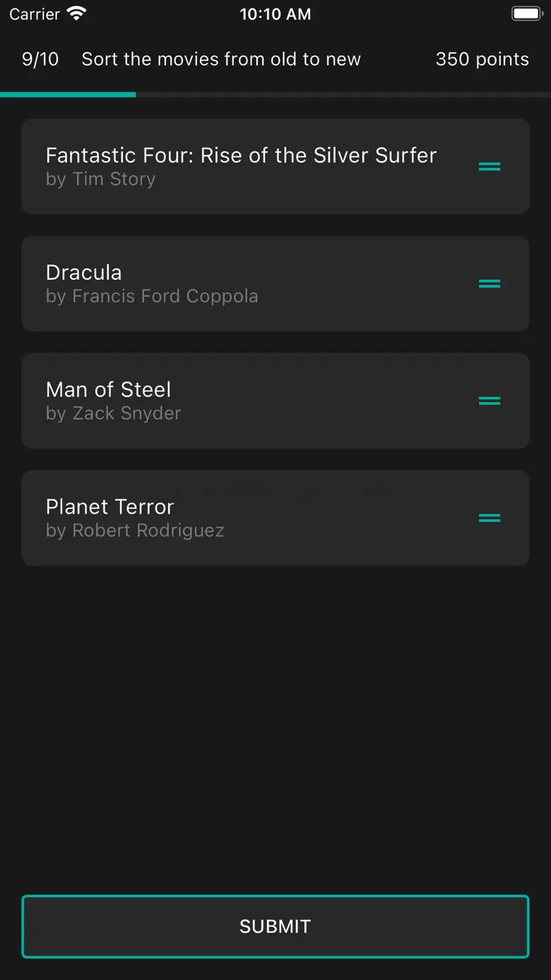
Task: Choose the Planet Terror title
Action: [x=109, y=507]
